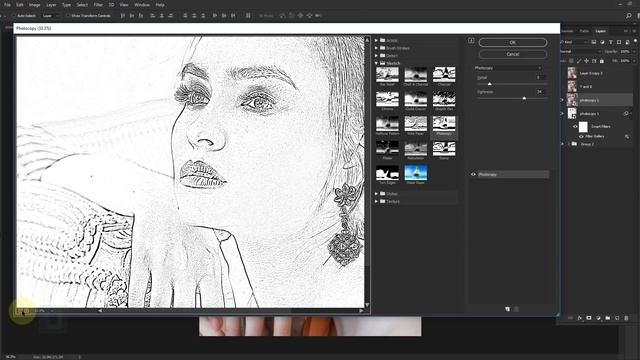This screenshot has height=360, width=640.
Task: Click the delete layer trash icon
Action: coord(627,318)
